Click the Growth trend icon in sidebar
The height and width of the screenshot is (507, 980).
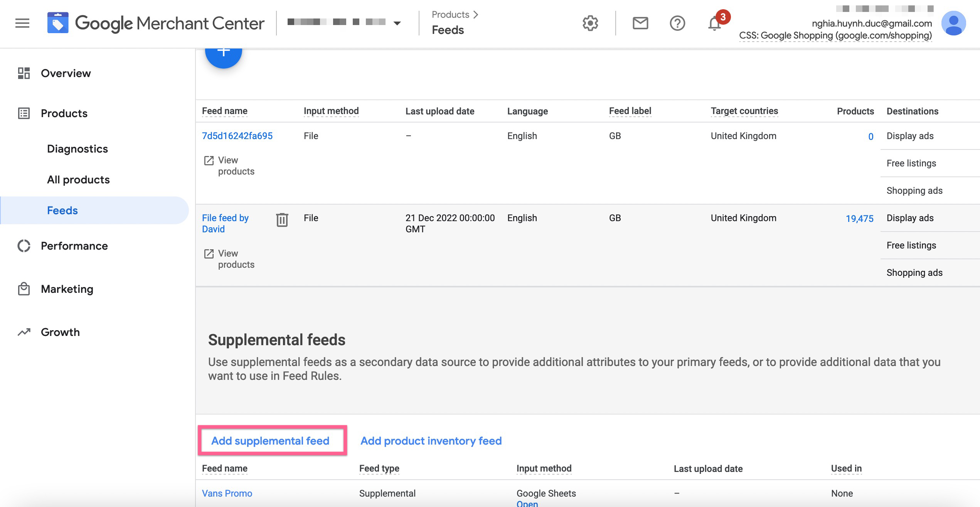(24, 332)
